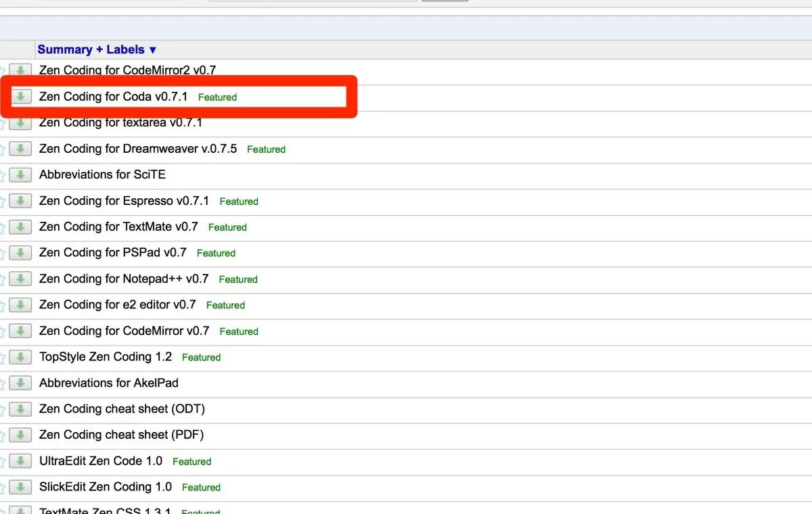Click download icon for Zen Coding for PSPad
This screenshot has width=812, height=514.
[20, 252]
